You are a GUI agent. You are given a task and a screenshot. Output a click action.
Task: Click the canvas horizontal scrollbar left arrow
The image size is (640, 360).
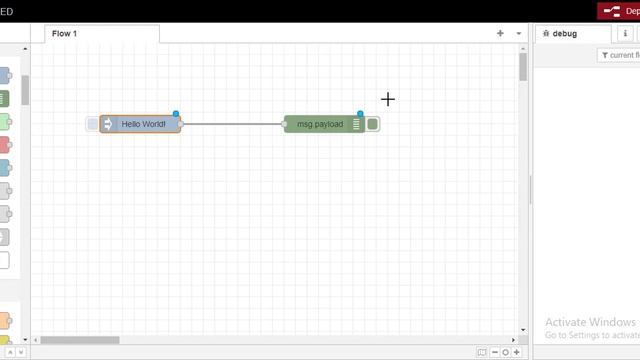(x=36, y=340)
